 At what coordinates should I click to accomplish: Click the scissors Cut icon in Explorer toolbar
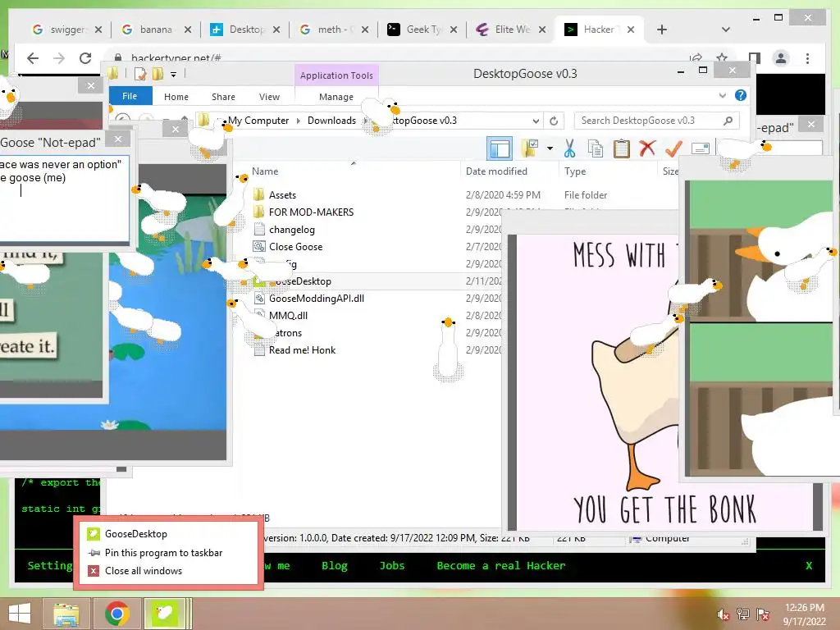point(569,149)
